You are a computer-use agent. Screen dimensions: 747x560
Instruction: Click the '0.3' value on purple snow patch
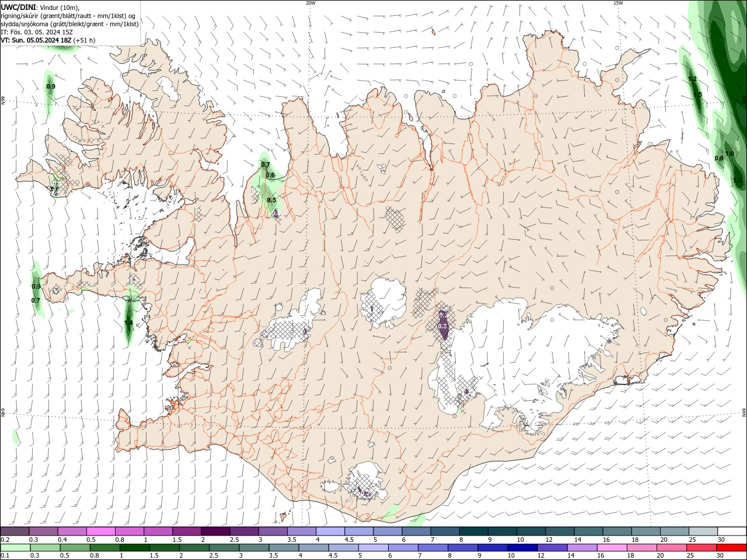coord(442,326)
